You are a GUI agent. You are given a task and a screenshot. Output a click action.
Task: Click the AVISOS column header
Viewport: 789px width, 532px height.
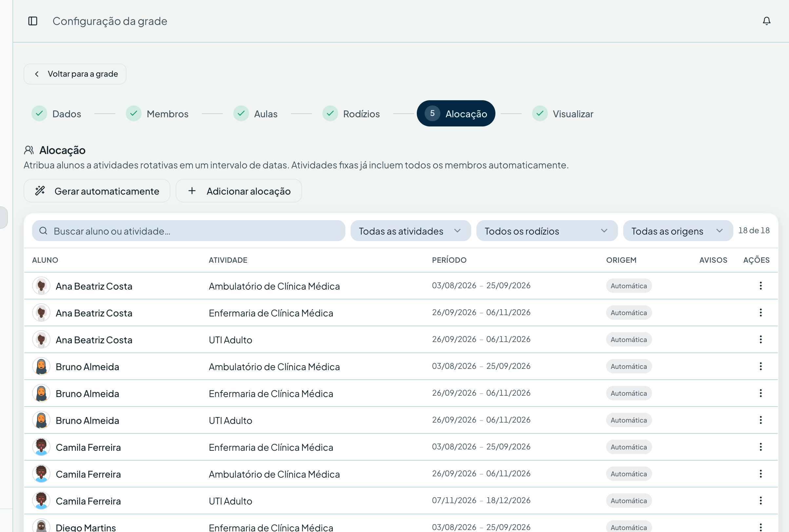[713, 260]
